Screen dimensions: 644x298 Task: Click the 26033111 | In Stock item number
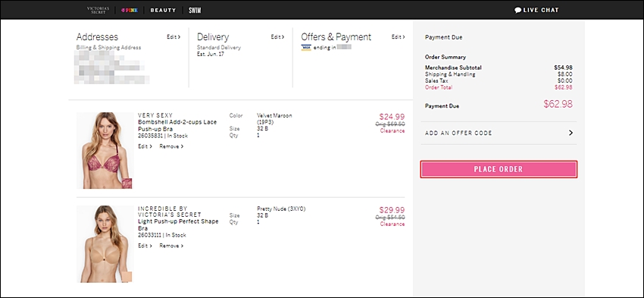point(162,235)
